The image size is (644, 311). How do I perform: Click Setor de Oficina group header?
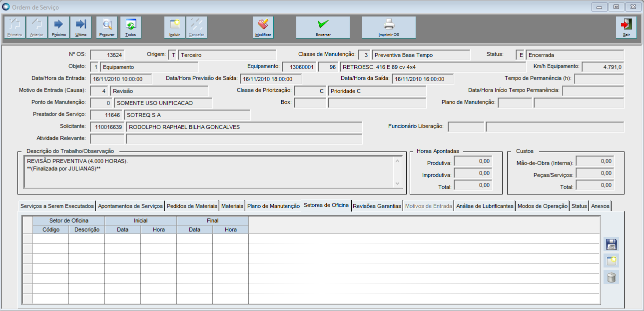[69, 220]
